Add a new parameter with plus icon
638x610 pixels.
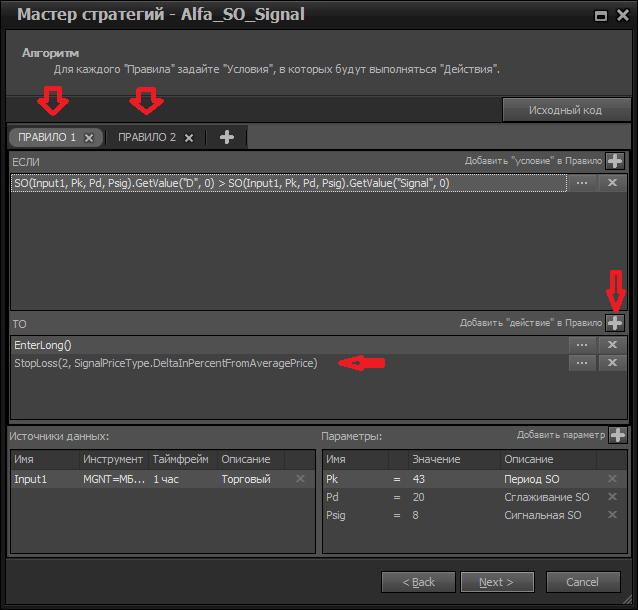click(617, 435)
